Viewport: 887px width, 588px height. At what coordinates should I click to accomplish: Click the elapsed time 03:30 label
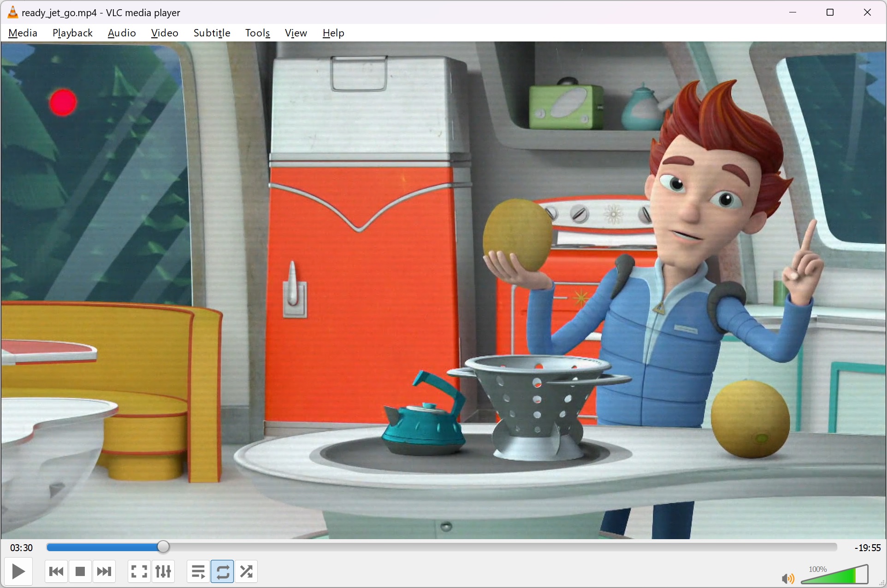(21, 548)
